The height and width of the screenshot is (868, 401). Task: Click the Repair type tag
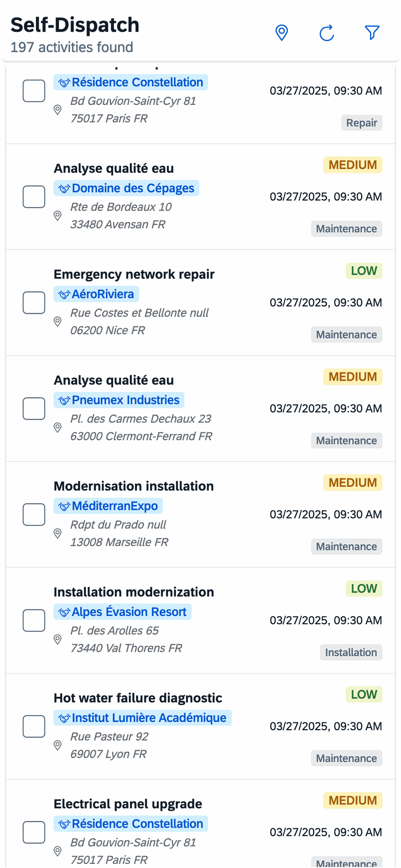tap(361, 123)
